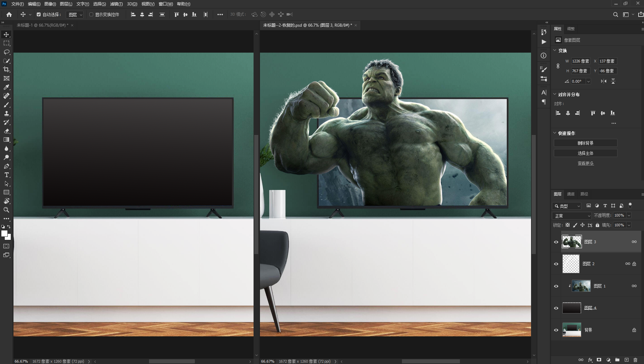Select the Zoom tool
The image size is (644, 364).
[x=6, y=210]
